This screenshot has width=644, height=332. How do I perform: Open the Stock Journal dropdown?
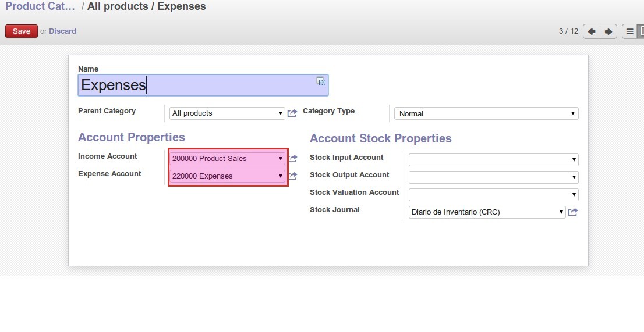pyautogui.click(x=487, y=212)
